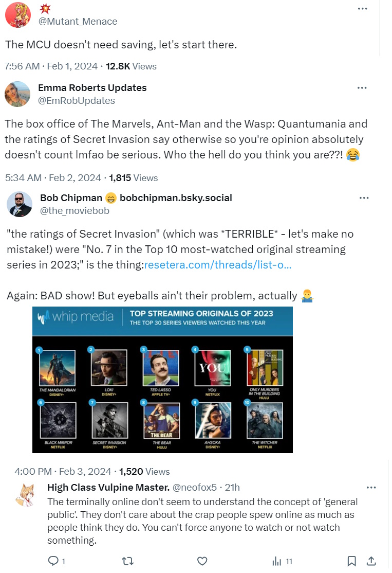
Task: Share the reply via upload arrow icon
Action: click(x=371, y=561)
